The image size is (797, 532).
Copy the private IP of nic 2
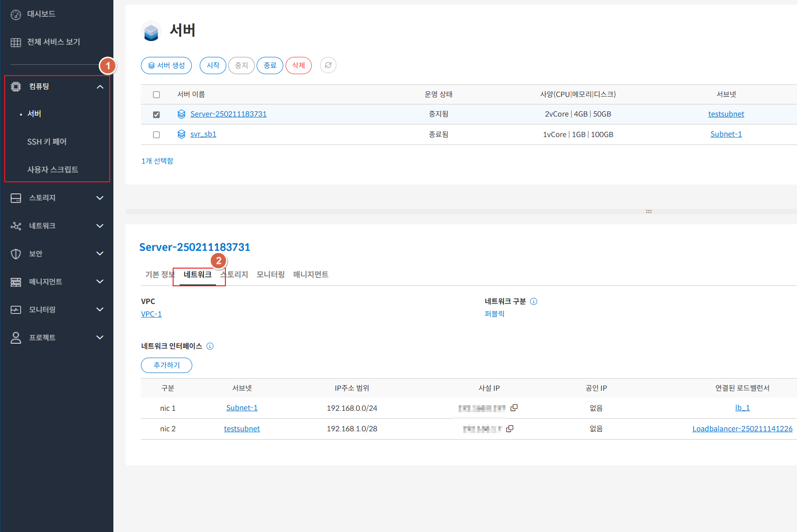(x=510, y=428)
